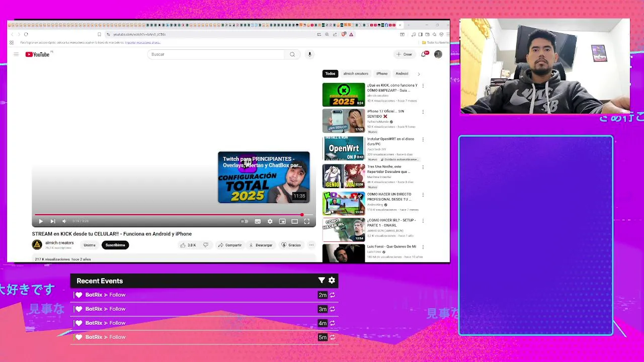Open the iPhone 17 Oficial video thumbnail
The image size is (644, 362).
point(344,121)
